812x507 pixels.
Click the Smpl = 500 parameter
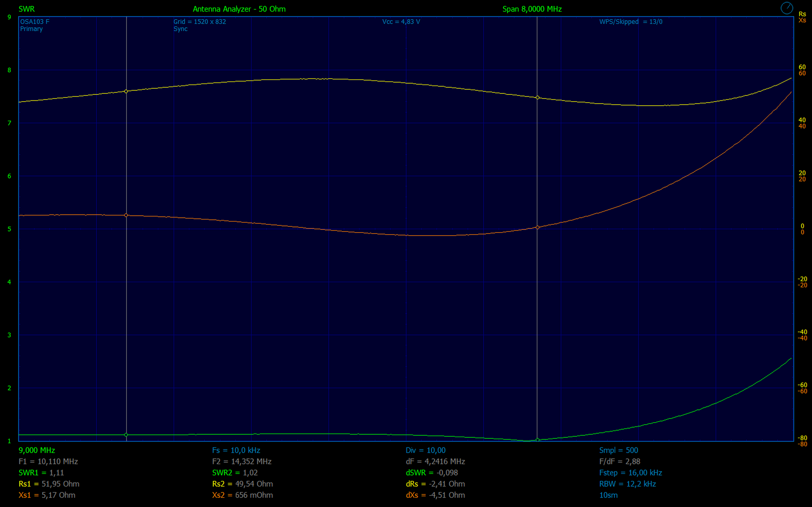[618, 450]
